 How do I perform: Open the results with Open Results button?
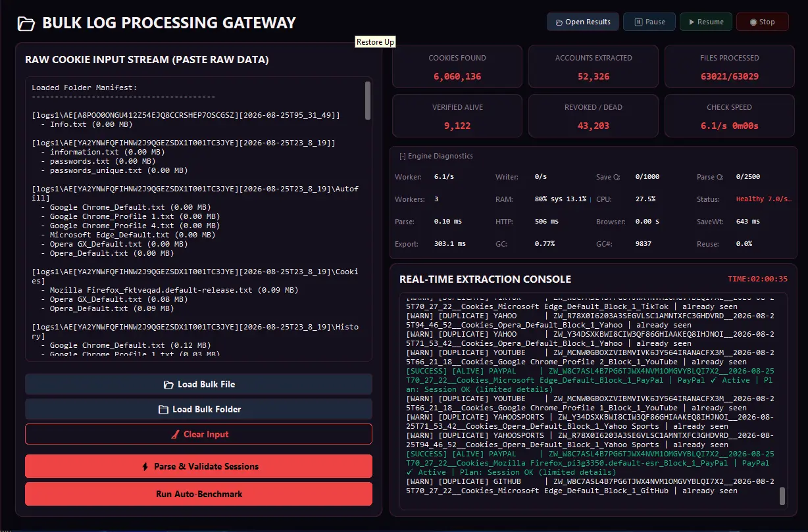point(583,22)
